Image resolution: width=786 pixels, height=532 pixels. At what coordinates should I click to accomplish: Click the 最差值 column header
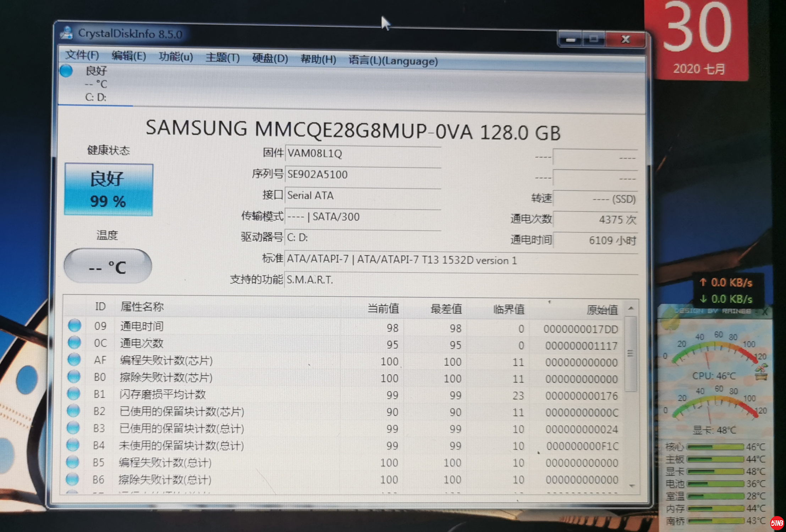(x=446, y=309)
